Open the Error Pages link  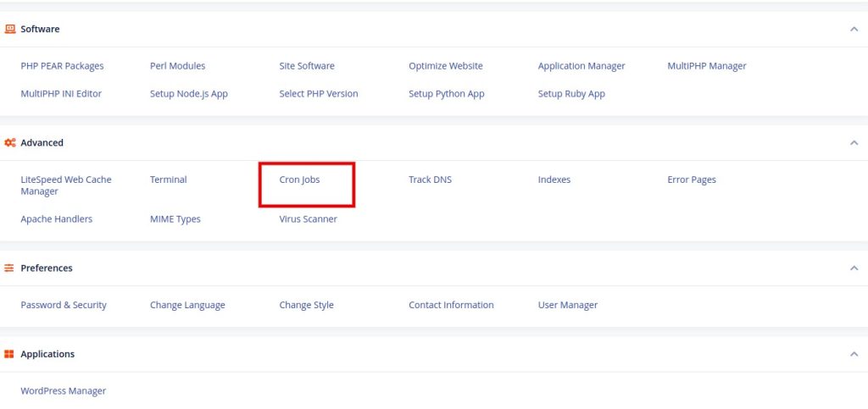691,180
